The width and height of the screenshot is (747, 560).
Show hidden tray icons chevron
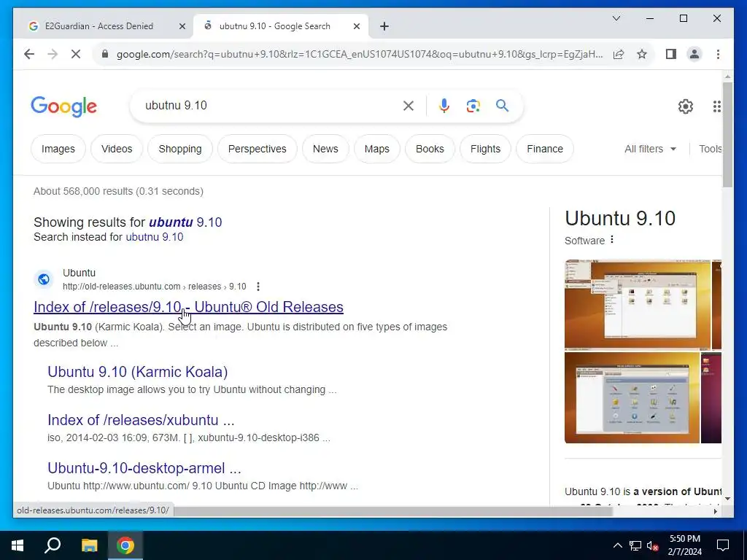617,545
